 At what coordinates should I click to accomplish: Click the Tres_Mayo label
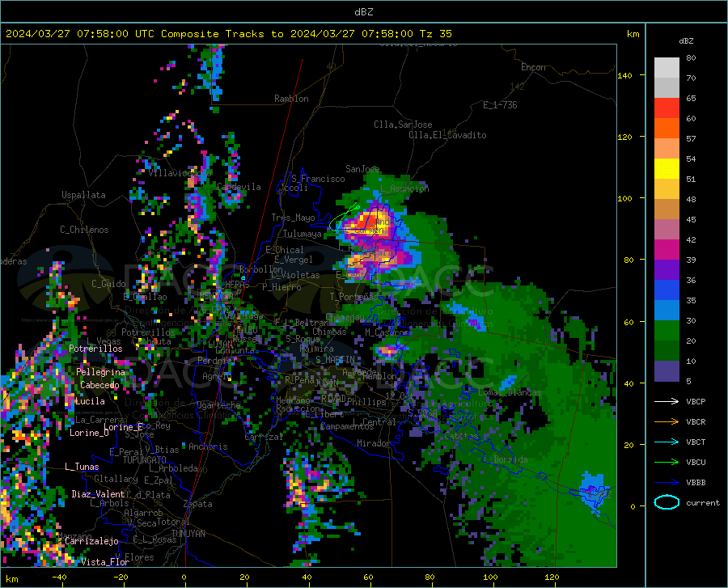pos(293,218)
